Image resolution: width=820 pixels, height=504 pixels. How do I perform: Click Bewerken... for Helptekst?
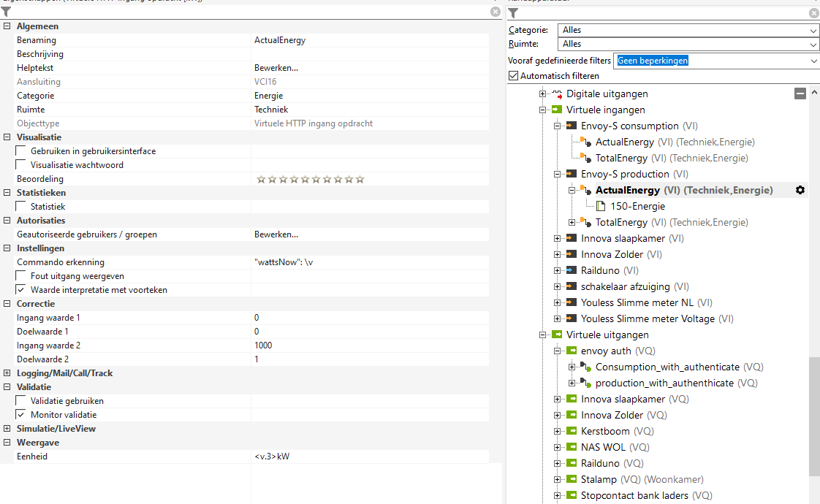click(276, 68)
